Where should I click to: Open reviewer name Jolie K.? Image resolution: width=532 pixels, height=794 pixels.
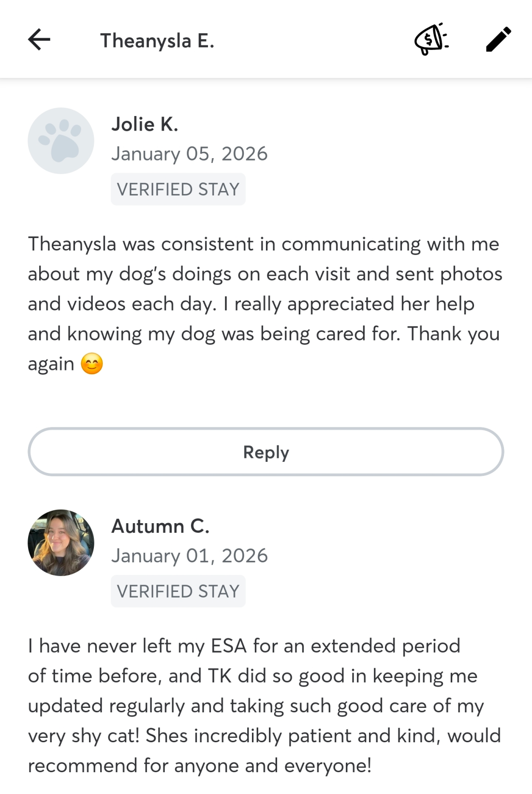tap(145, 124)
